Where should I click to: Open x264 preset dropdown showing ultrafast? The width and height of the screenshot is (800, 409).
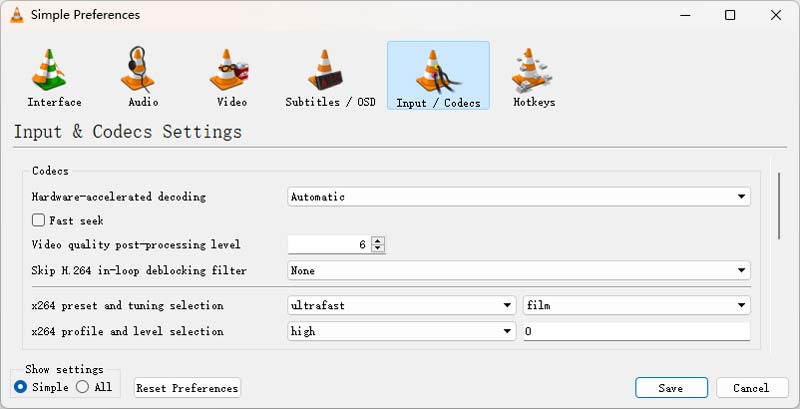[402, 305]
